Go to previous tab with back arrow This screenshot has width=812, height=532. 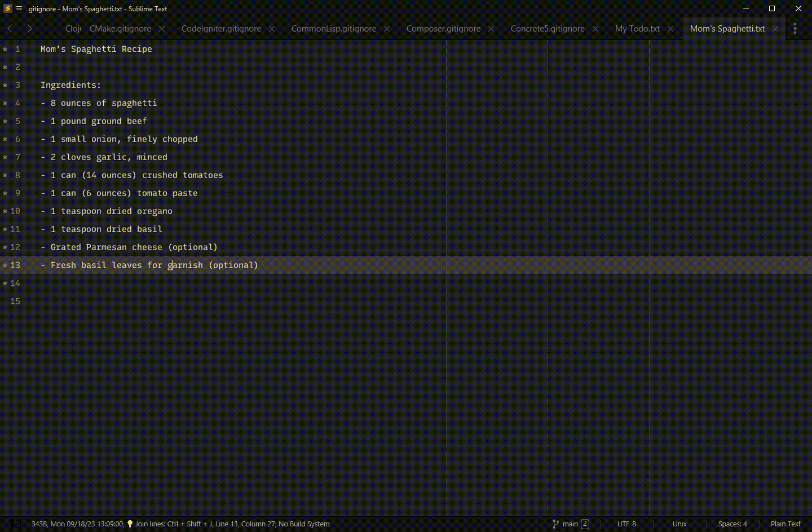tap(10, 28)
